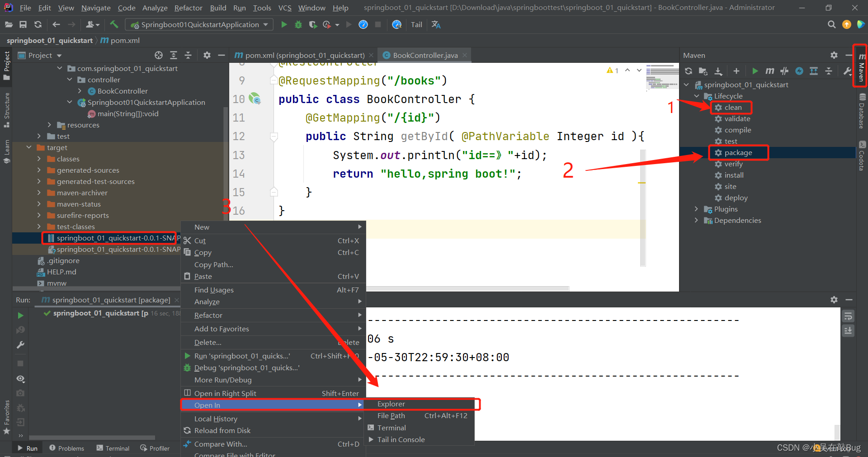
Task: Switch to the pom.xml editor tab
Action: (304, 55)
